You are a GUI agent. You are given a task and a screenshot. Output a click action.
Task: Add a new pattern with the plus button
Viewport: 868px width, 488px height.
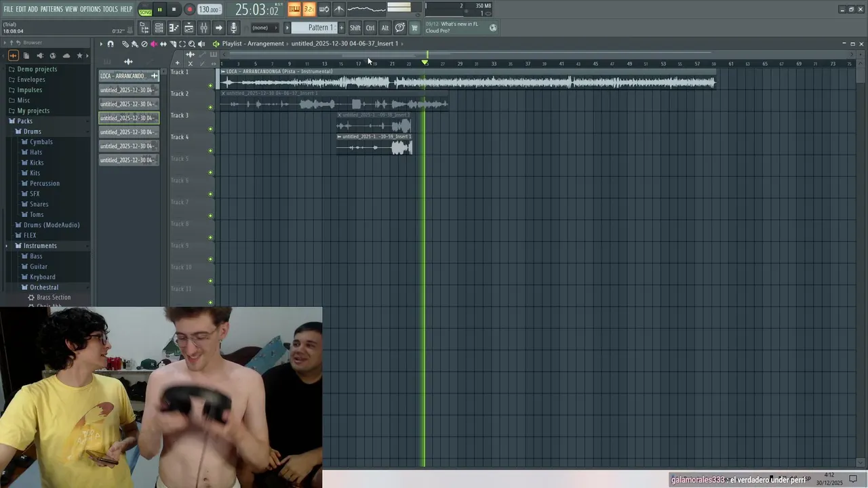[x=341, y=28]
